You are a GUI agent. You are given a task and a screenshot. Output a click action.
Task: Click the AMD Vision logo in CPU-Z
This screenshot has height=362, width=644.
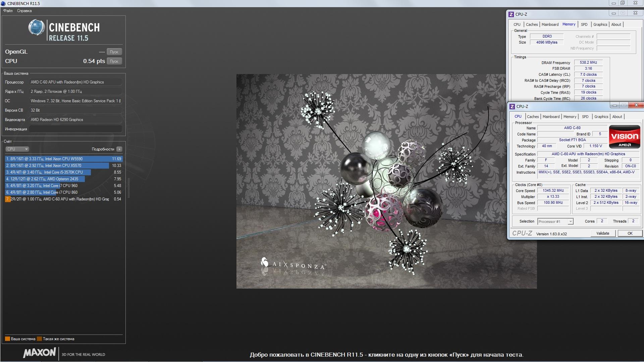click(x=625, y=136)
